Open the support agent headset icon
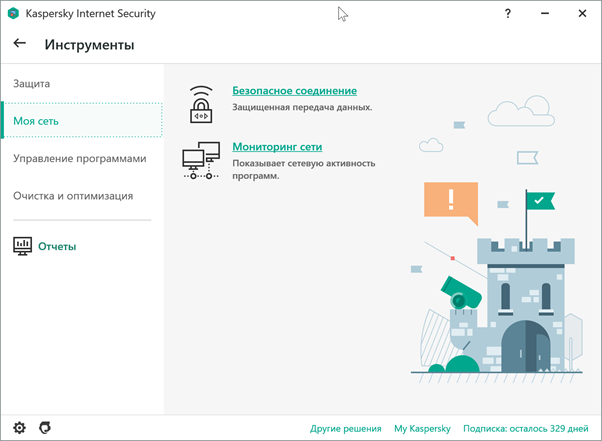602x441 pixels. (x=45, y=428)
